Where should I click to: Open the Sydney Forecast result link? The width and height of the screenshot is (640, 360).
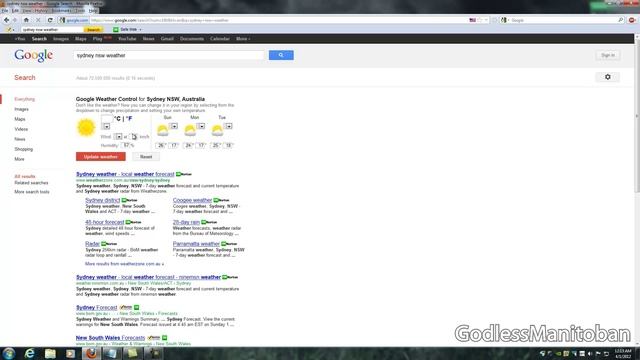96,307
